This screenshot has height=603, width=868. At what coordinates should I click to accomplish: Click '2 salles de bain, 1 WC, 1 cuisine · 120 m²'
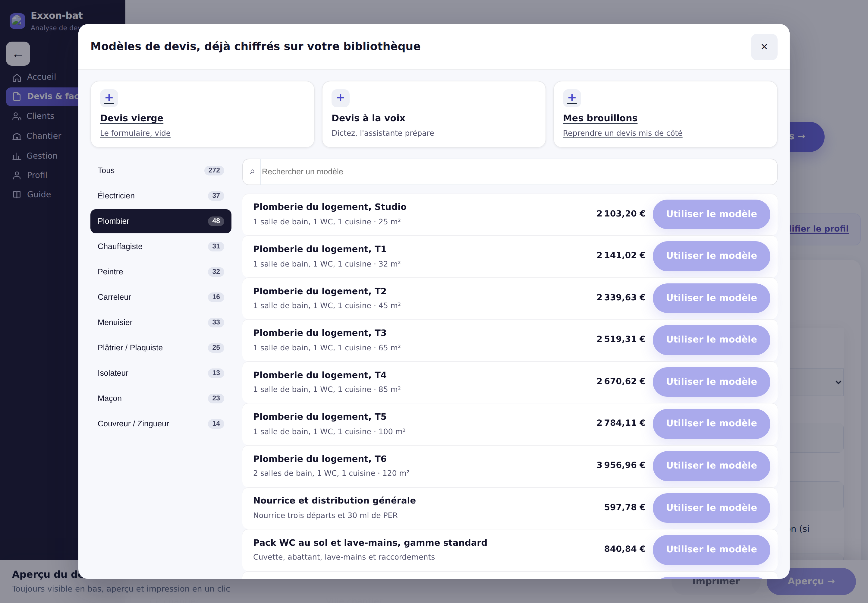coord(331,473)
